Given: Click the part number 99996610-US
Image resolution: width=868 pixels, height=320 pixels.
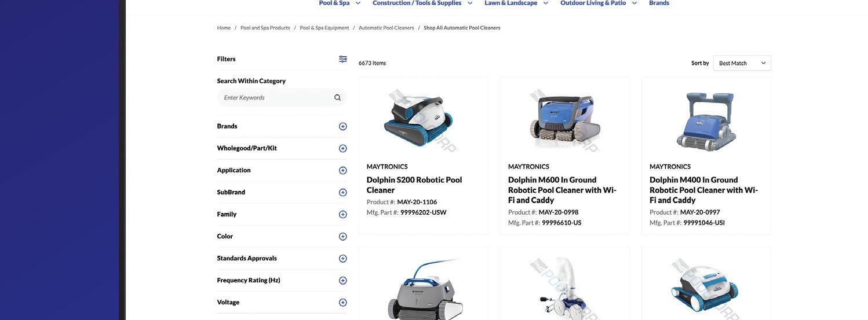Looking at the screenshot, I should (561, 223).
